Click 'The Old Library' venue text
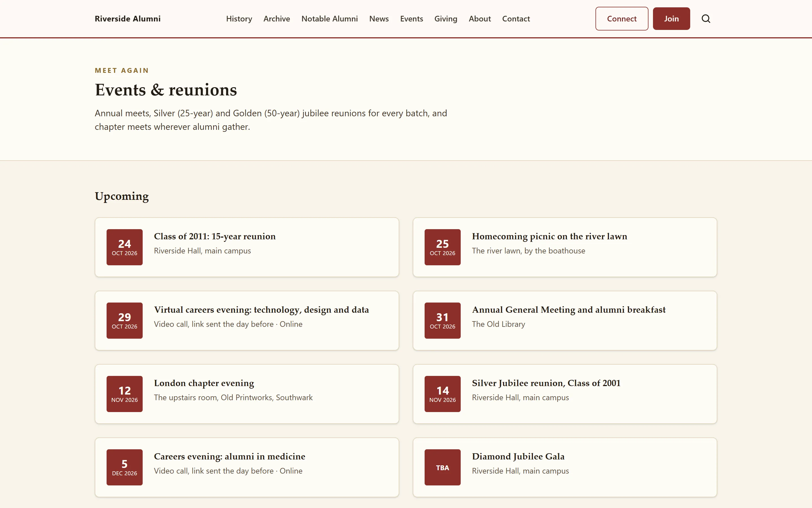 pos(498,324)
